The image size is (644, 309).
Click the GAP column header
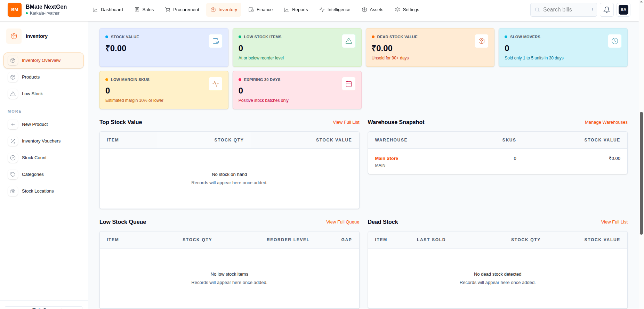pyautogui.click(x=346, y=240)
